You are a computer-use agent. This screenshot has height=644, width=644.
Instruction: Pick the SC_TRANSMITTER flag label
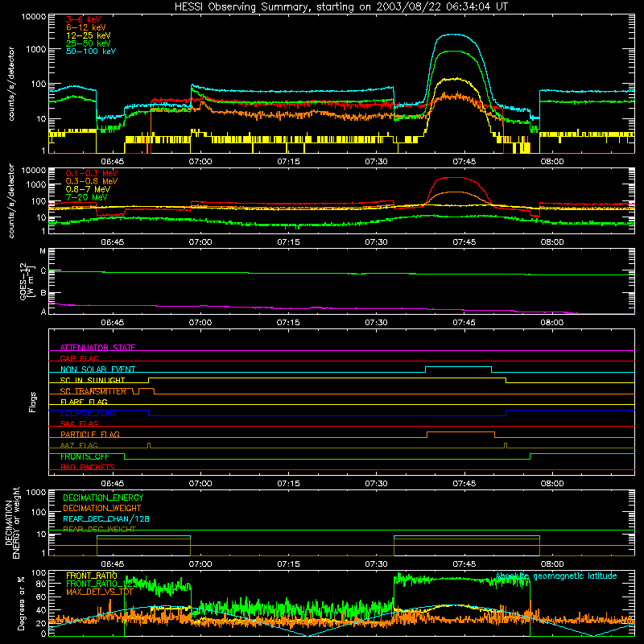(93, 391)
